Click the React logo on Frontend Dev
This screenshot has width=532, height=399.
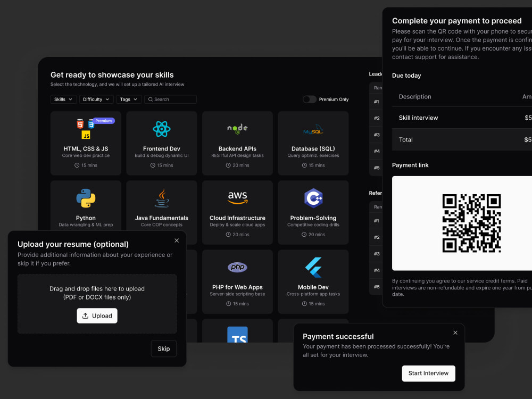point(162,129)
